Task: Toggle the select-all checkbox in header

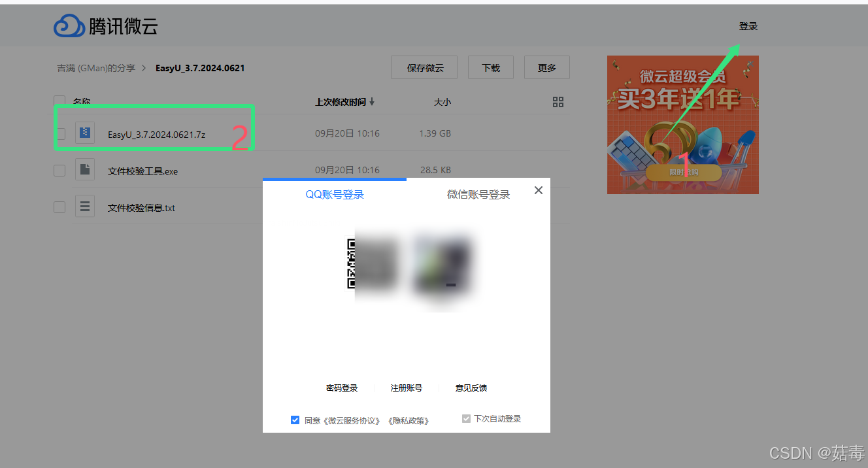Action: (59, 101)
